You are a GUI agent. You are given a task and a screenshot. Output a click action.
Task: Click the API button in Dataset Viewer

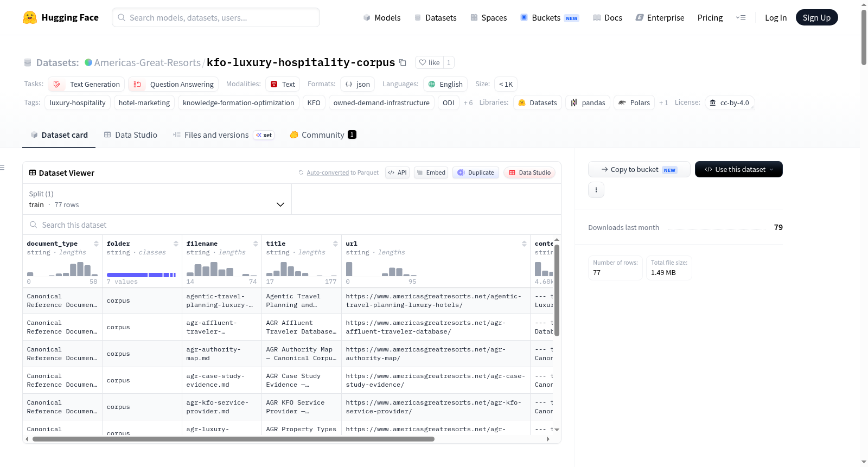coord(397,172)
